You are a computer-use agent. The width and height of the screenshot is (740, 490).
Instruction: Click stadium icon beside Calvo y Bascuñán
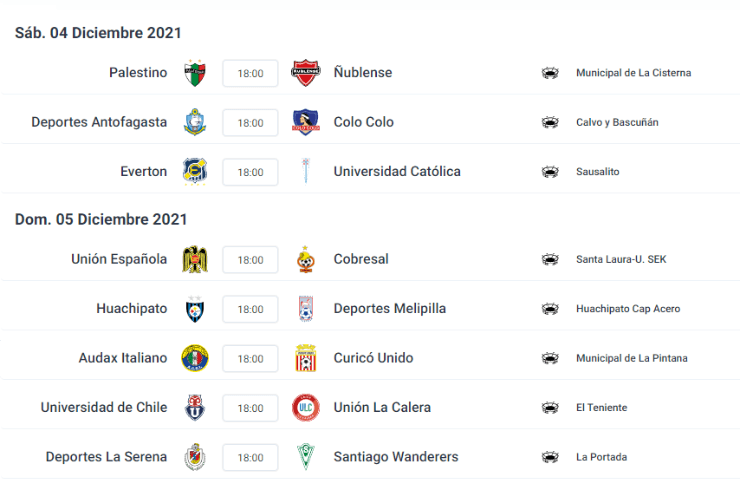point(549,122)
